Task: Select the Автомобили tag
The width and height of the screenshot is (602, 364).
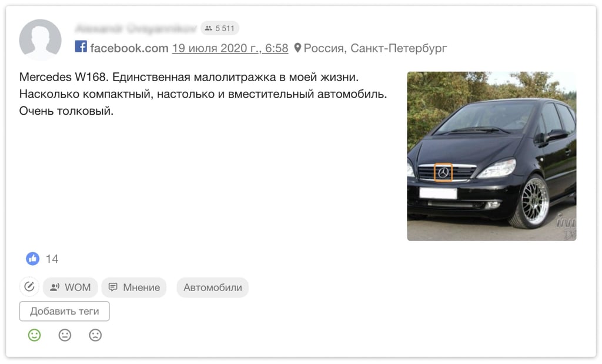Action: pyautogui.click(x=213, y=287)
